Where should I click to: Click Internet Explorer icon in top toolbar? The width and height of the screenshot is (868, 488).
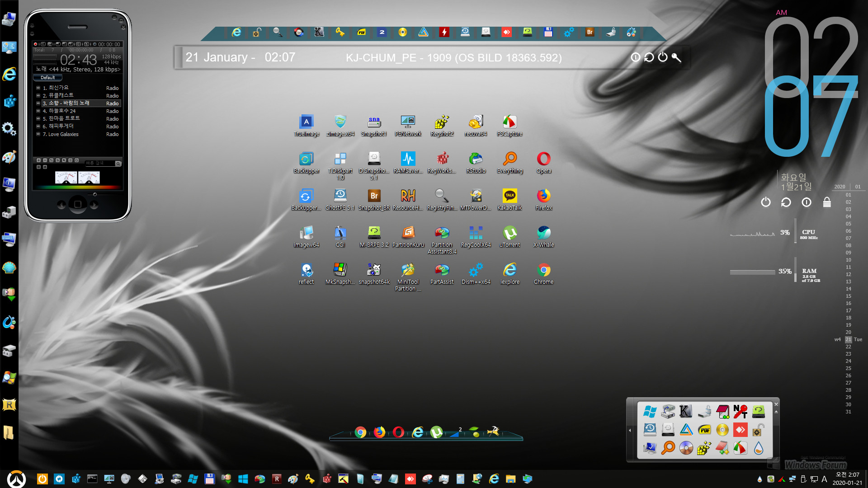236,32
